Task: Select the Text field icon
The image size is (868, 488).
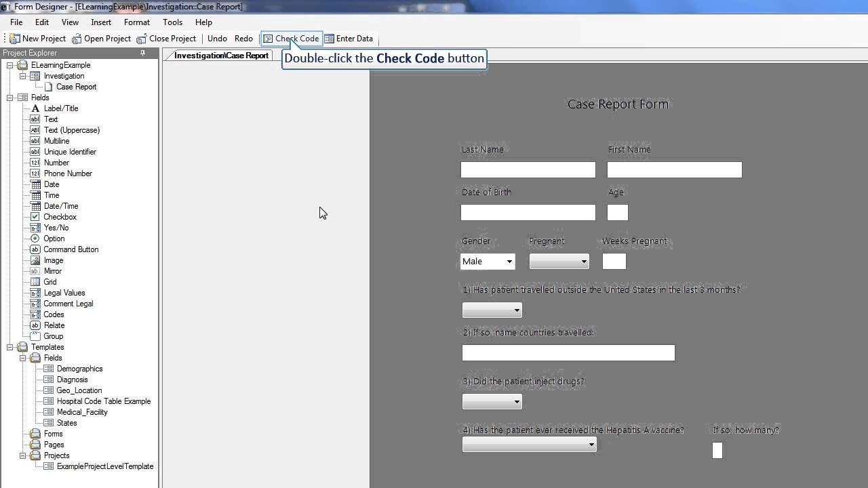Action: point(35,119)
